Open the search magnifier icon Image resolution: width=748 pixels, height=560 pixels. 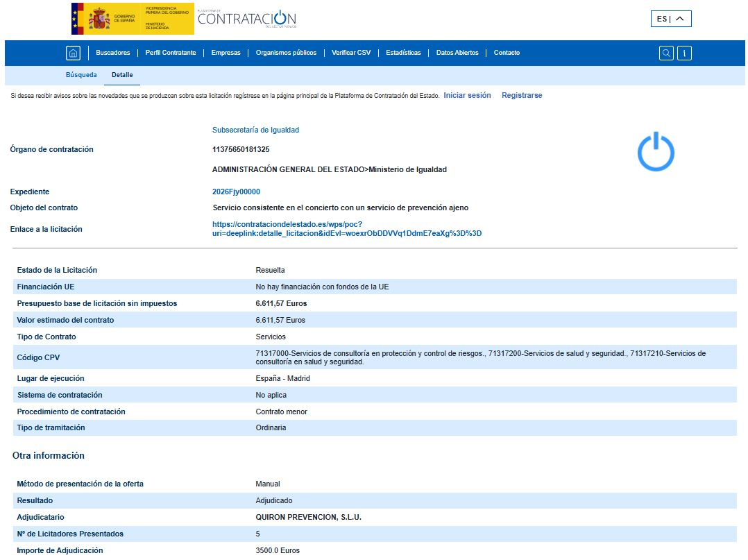666,53
